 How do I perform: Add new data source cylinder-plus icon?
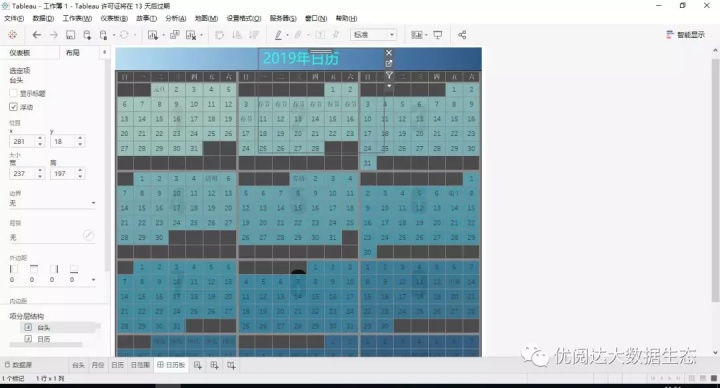(87, 35)
